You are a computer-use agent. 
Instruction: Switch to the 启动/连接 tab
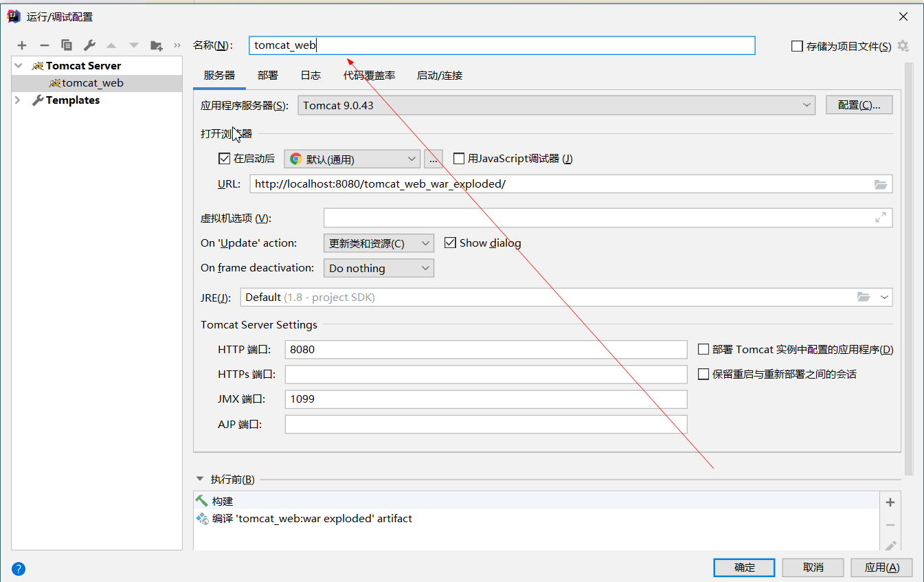pos(440,76)
